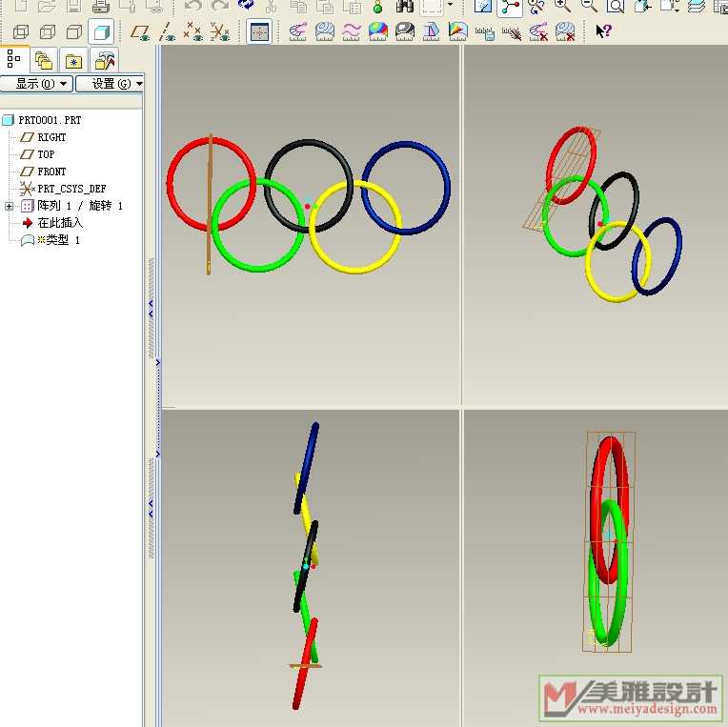
Task: Open the Saved Analysis ruler icon
Action: click(485, 32)
